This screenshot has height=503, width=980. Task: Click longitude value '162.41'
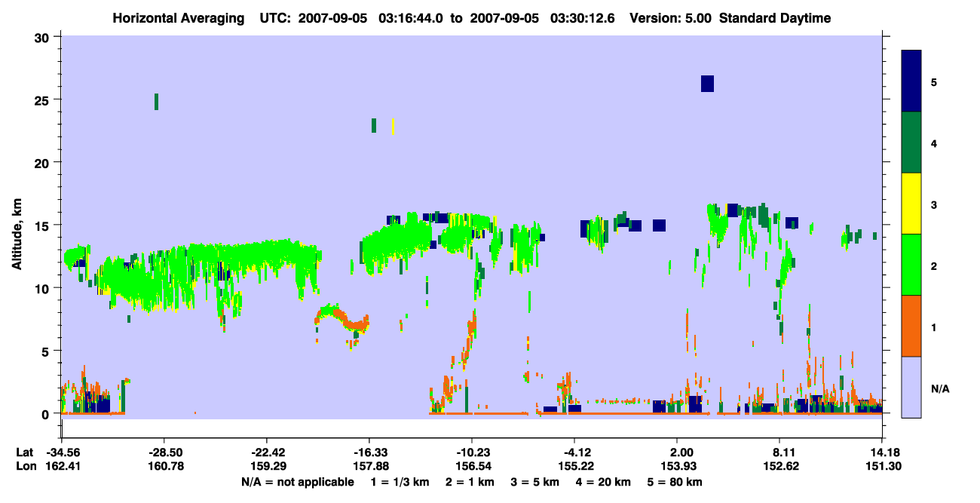[x=63, y=466]
